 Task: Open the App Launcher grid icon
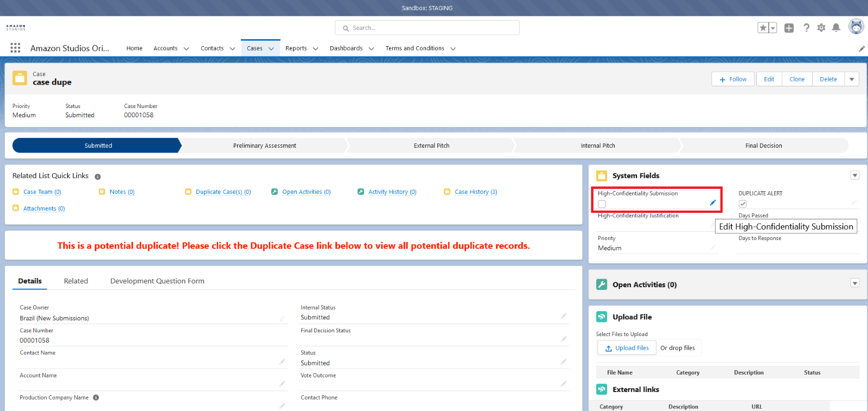(15, 48)
